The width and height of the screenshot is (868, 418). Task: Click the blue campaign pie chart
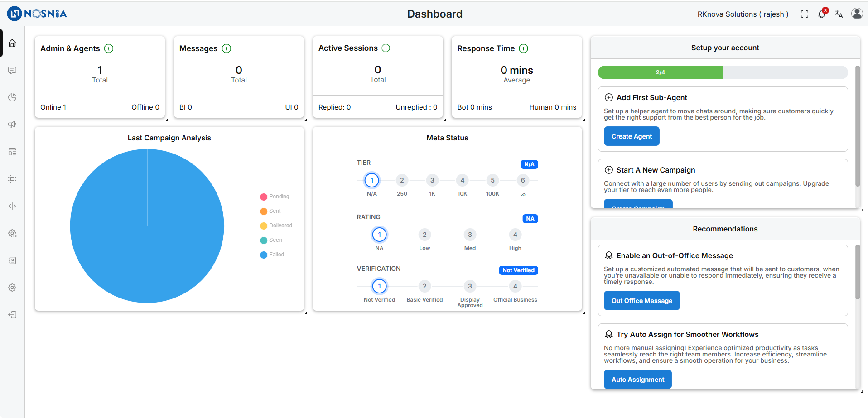pyautogui.click(x=147, y=226)
